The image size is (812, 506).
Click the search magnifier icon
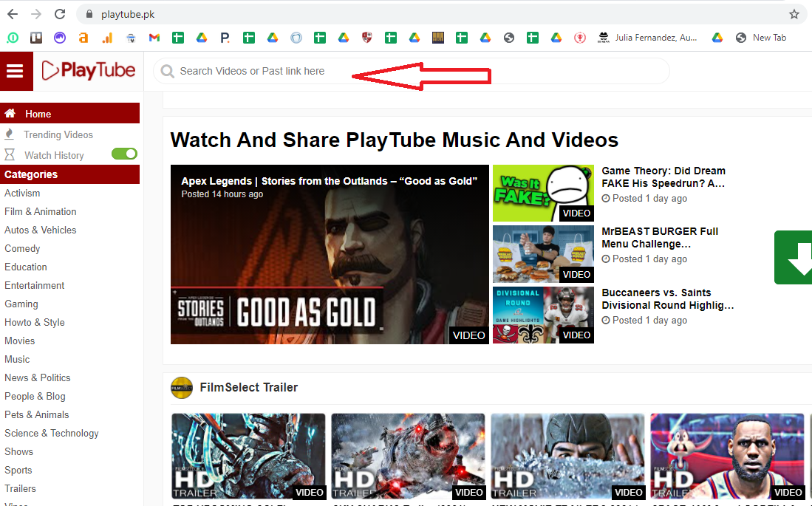tap(167, 71)
